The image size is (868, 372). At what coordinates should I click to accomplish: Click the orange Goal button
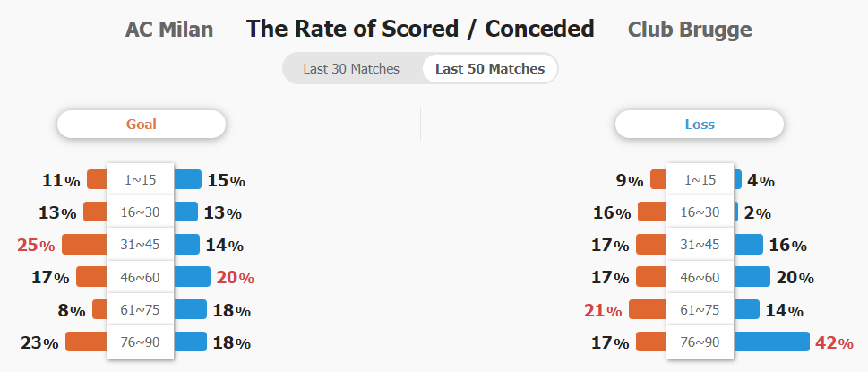click(x=142, y=124)
